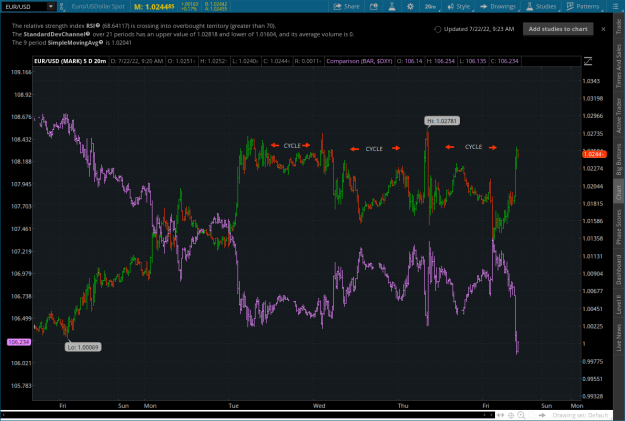The width and height of the screenshot is (625, 421).
Task: Open the hamburger menu at toolbar end
Action: coord(615,6)
